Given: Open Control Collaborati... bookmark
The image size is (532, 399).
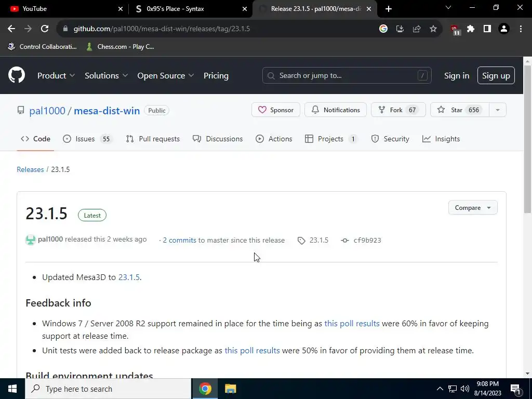Looking at the screenshot, I should click(x=43, y=46).
